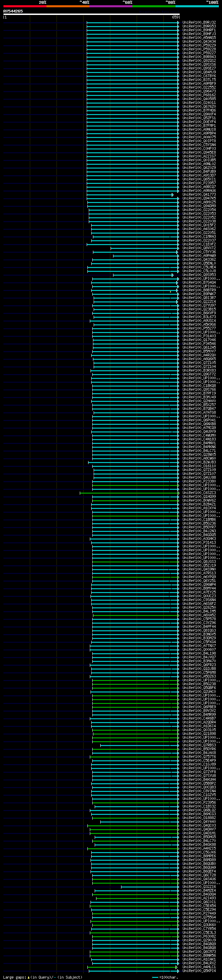Viewport: 222px width, 980px height.
Task: Click the alignment bar for UniRef100_B9RJ32
Action: [x=133, y=23]
